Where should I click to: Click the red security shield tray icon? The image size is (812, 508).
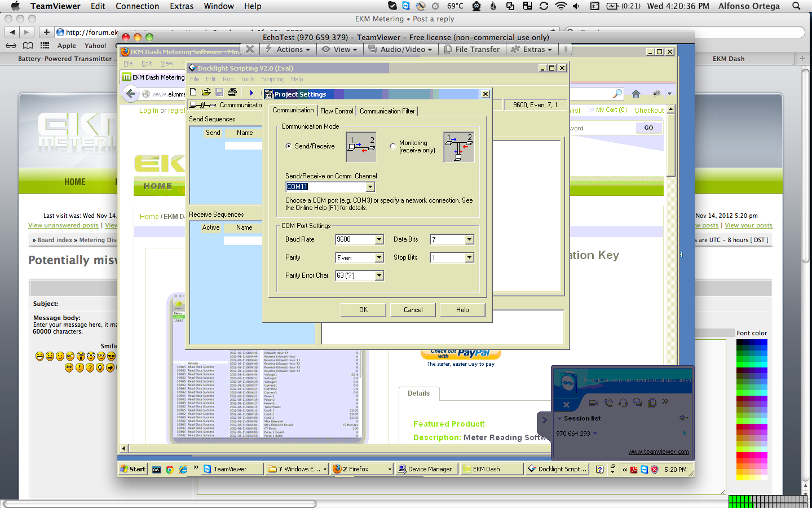pyautogui.click(x=654, y=470)
